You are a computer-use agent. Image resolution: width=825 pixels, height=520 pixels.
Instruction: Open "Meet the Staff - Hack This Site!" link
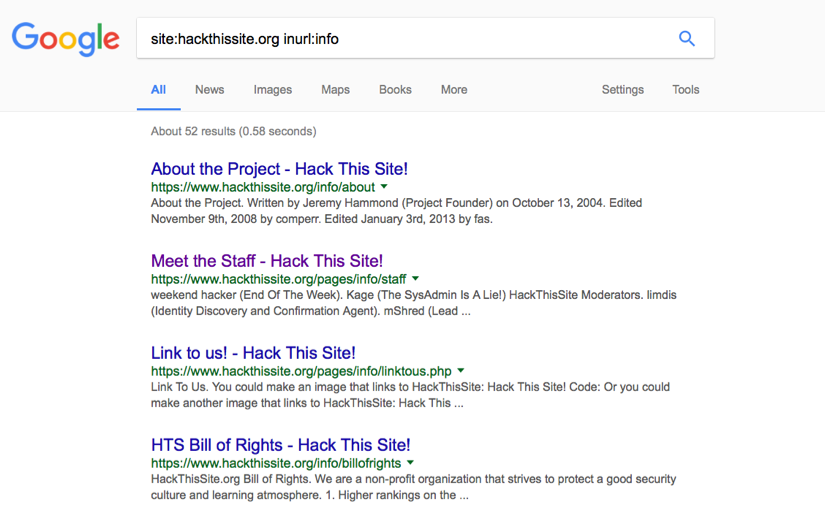(267, 261)
